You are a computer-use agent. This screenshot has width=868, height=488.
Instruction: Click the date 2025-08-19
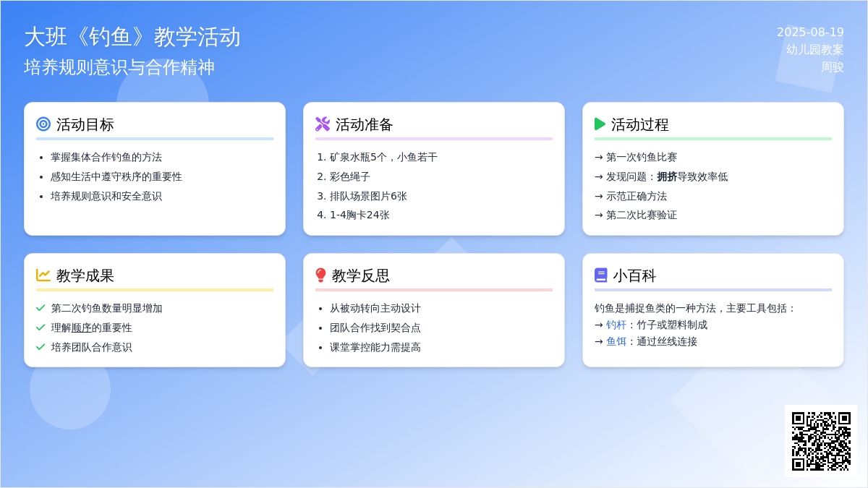pyautogui.click(x=810, y=33)
